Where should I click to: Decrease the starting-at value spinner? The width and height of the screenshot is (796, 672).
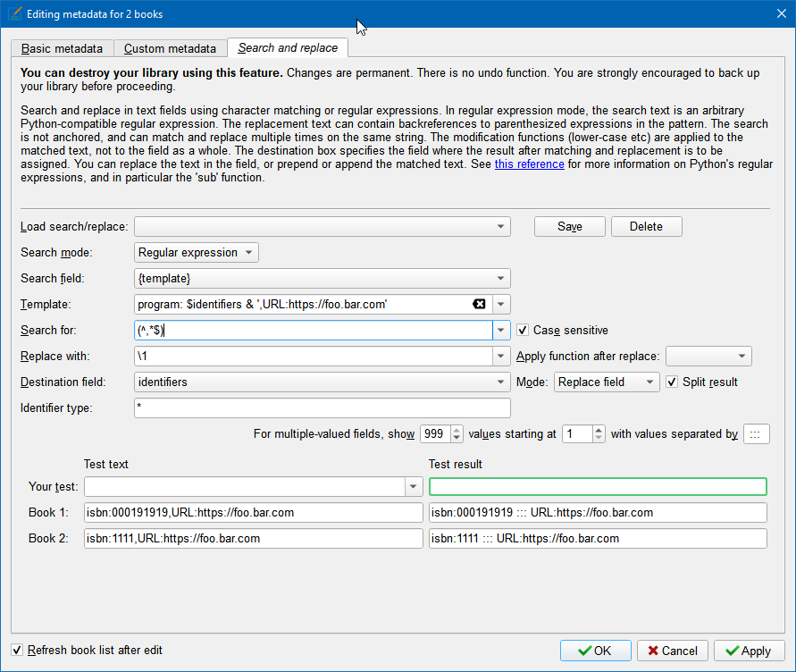[x=598, y=439]
